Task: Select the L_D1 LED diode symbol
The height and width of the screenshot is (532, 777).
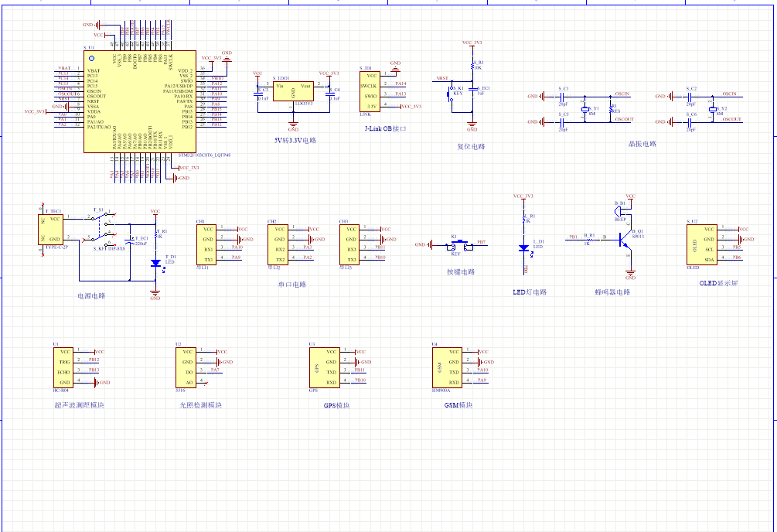Action: 523,248
